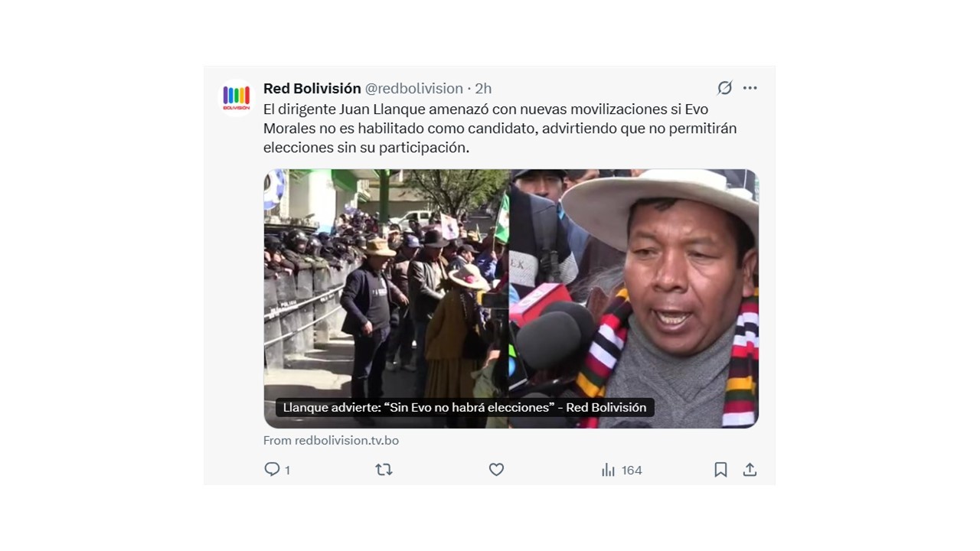Image resolution: width=980 pixels, height=551 pixels.
Task: Open the @redbolivision handle link
Action: click(413, 88)
